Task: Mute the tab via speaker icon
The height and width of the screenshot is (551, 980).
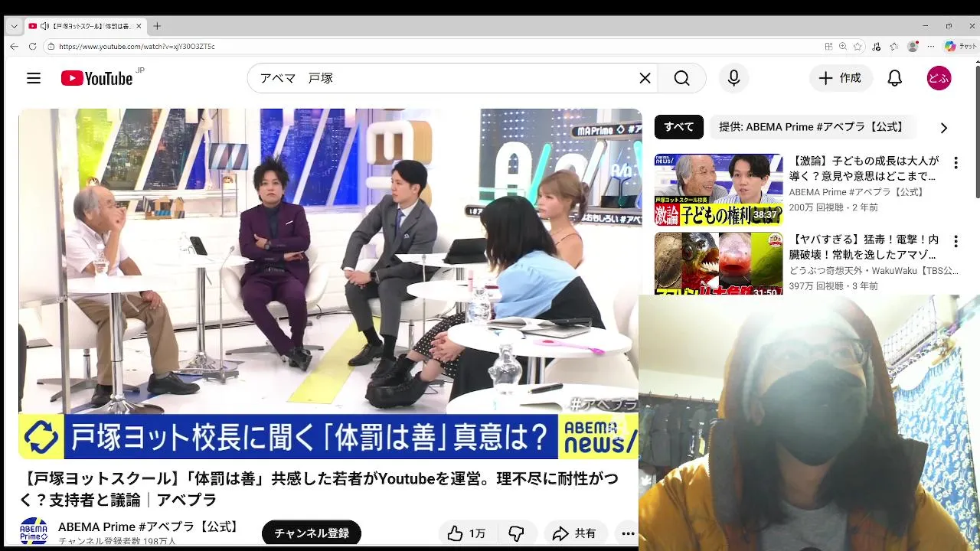Action: (44, 26)
